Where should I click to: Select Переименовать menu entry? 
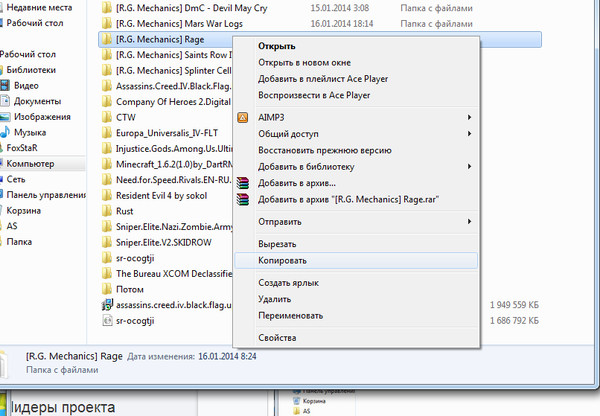click(x=290, y=316)
